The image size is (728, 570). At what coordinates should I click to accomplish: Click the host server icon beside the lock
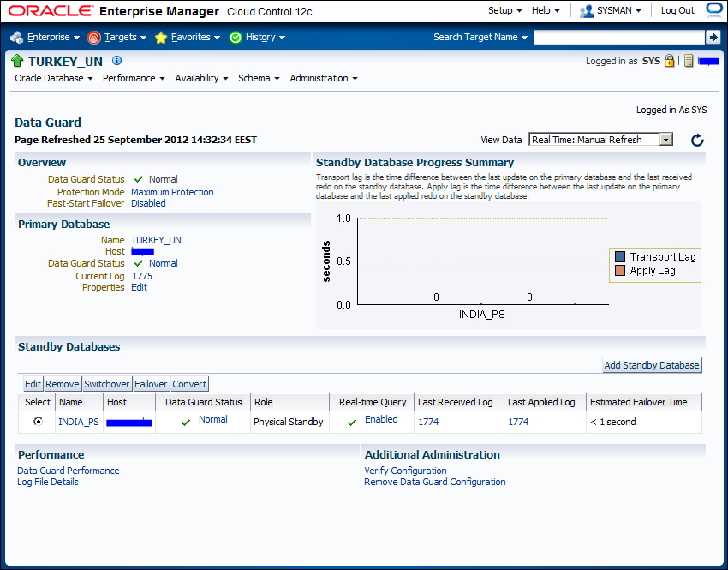point(689,61)
